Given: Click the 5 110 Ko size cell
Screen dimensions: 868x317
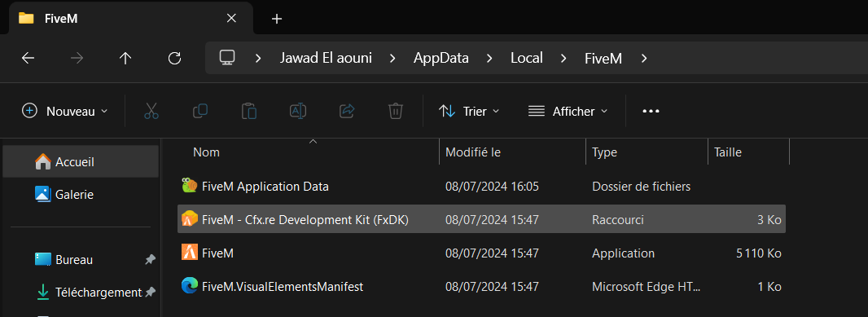Looking at the screenshot, I should 758,253.
